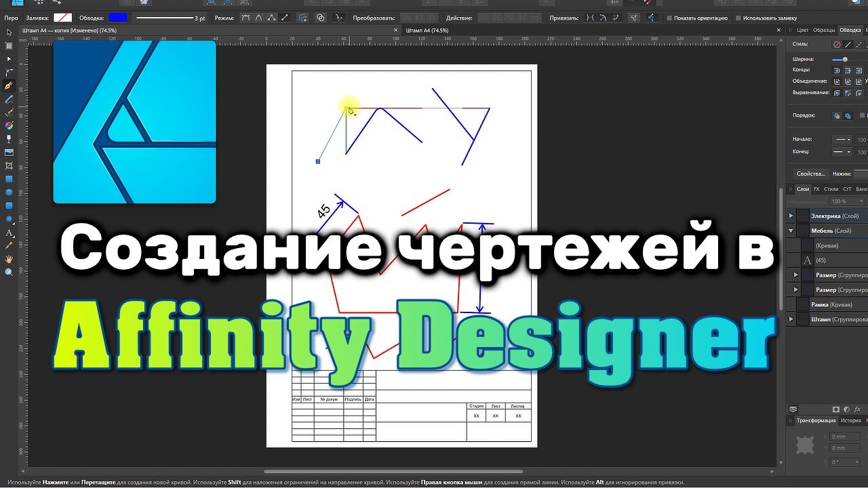The width and height of the screenshot is (868, 488).
Task: Select the Rounded Rectangle tool
Action: tap(9, 205)
